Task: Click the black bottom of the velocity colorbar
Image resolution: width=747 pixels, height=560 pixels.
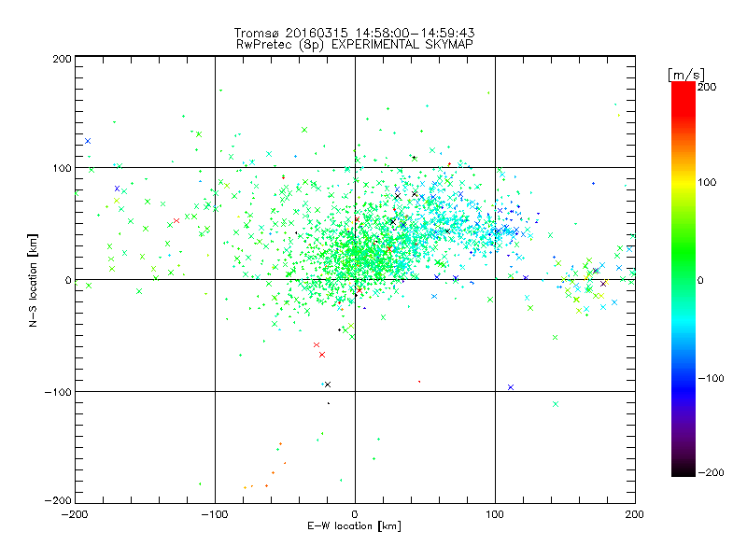Action: (684, 470)
